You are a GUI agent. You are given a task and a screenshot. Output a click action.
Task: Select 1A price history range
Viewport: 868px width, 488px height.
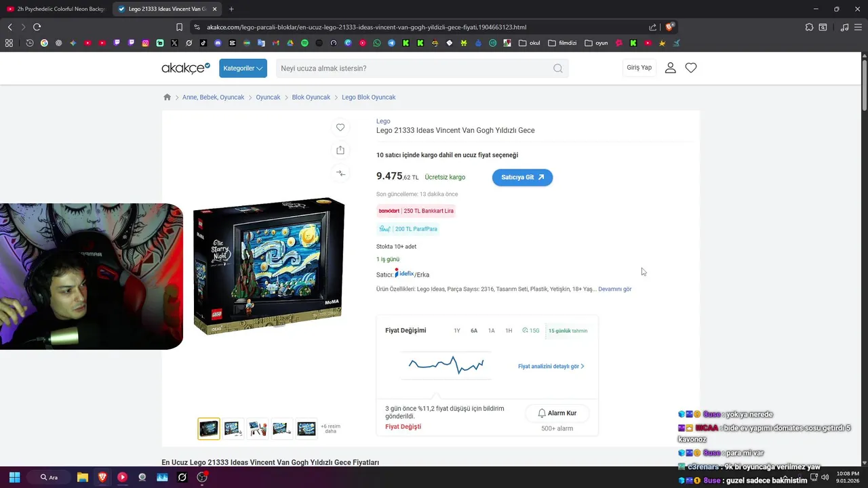point(492,331)
